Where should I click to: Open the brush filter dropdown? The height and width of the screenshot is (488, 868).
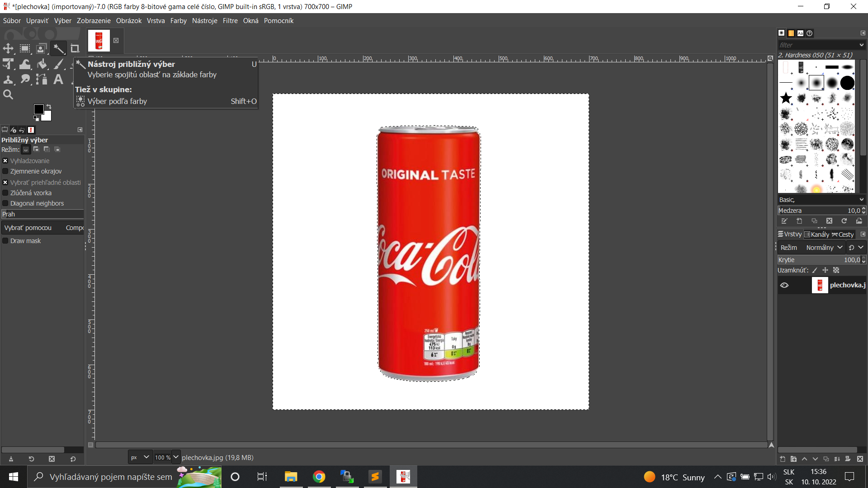pyautogui.click(x=861, y=45)
